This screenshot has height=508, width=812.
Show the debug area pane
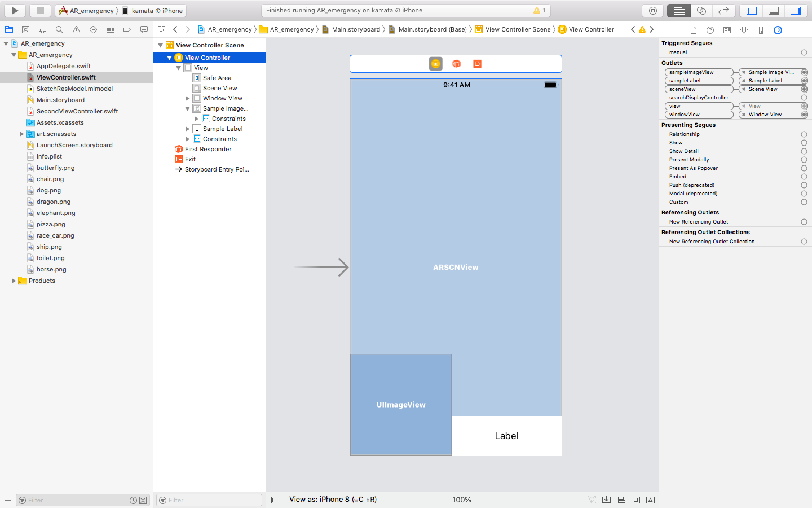click(773, 10)
